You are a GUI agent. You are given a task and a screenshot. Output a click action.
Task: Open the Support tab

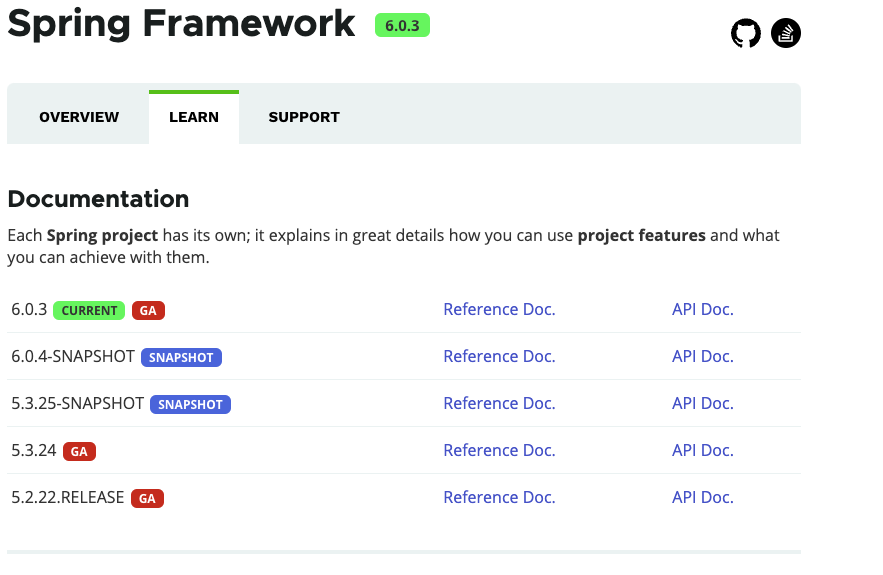[304, 117]
